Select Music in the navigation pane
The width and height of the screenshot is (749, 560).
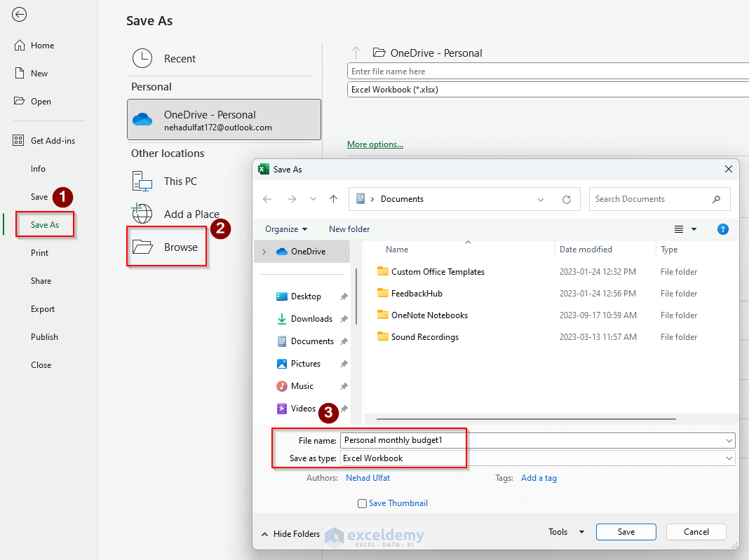click(x=302, y=385)
